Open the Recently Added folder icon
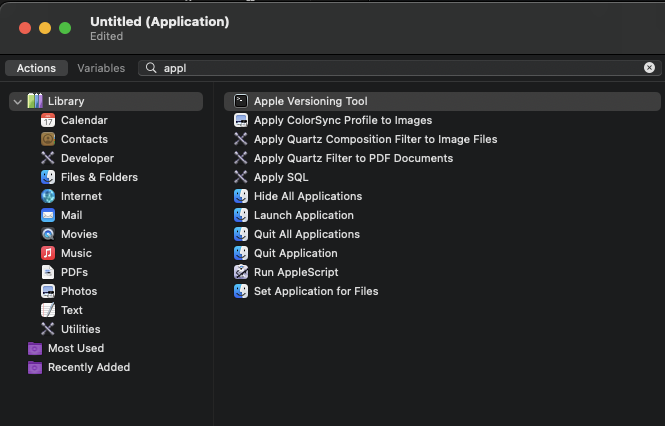This screenshot has width=665, height=426. 35,367
